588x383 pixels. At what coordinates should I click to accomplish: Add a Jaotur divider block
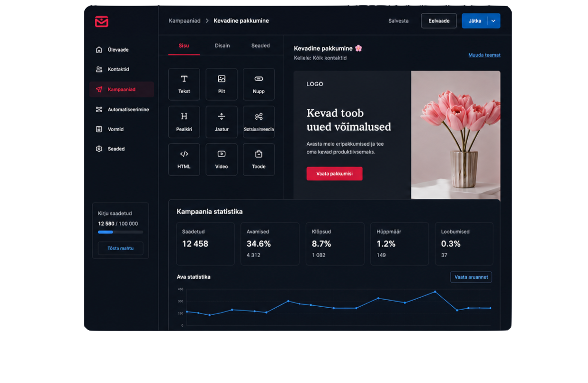pos(222,122)
